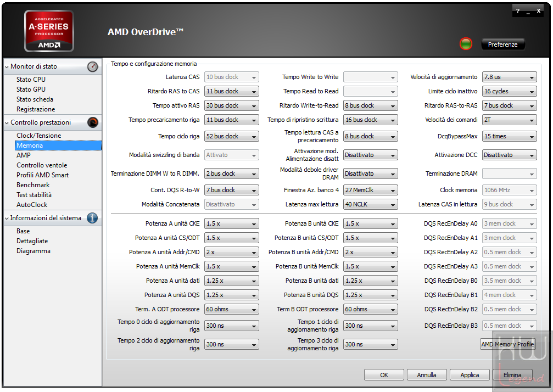553x392 pixels.
Task: Open Ritardo Write-to-Read dropdown
Action: 370,105
